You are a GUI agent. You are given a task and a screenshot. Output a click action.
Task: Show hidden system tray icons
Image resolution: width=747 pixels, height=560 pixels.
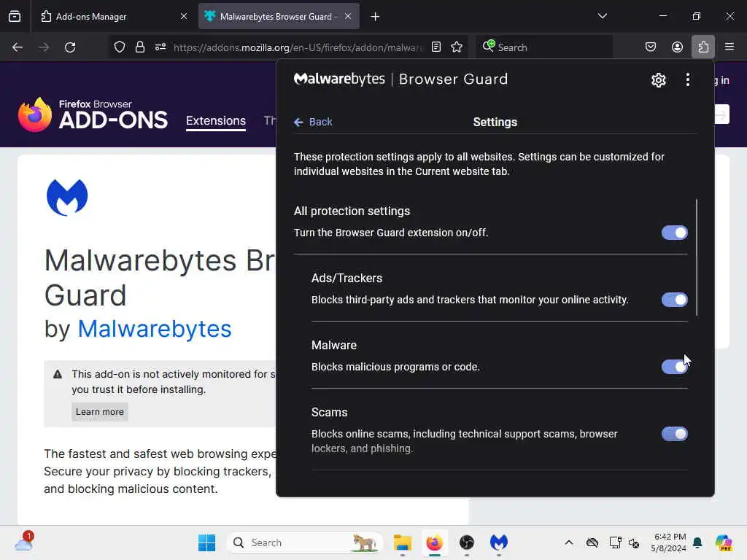point(569,542)
